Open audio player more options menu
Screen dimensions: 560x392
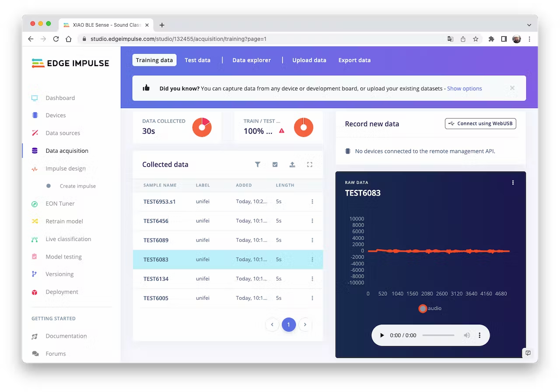(479, 335)
